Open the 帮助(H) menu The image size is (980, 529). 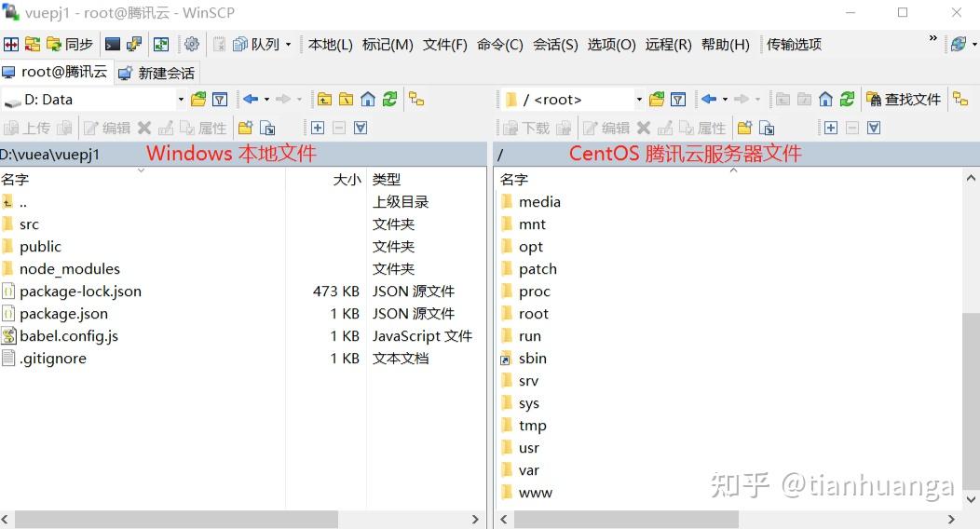coord(725,45)
